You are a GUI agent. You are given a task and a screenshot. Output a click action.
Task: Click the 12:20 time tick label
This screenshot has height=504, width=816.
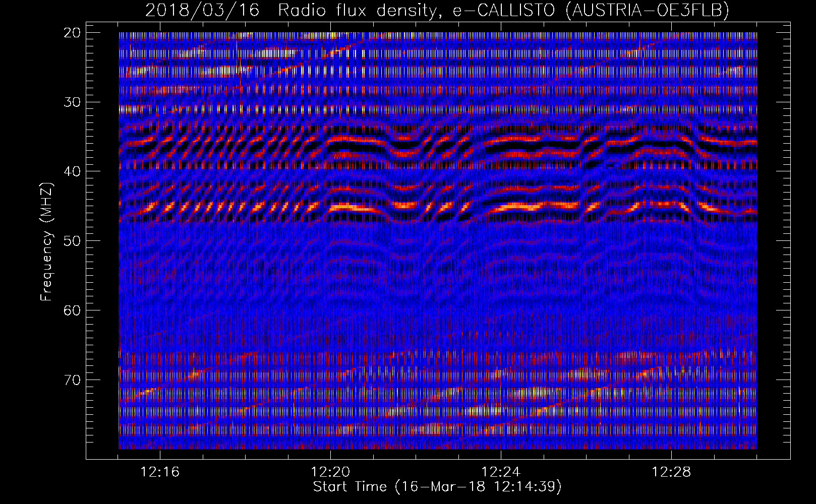330,472
